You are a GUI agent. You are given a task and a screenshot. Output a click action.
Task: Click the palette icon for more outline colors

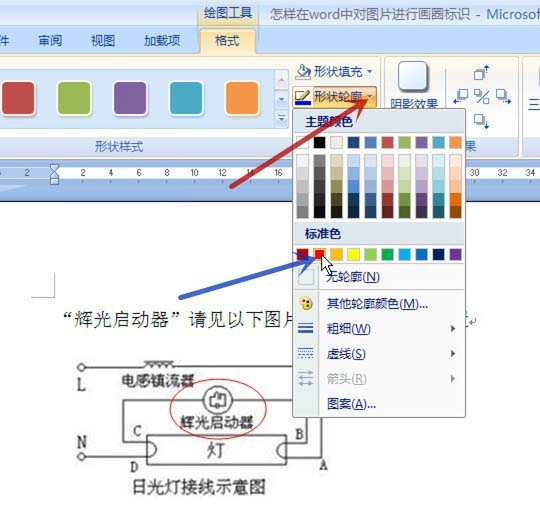click(305, 304)
